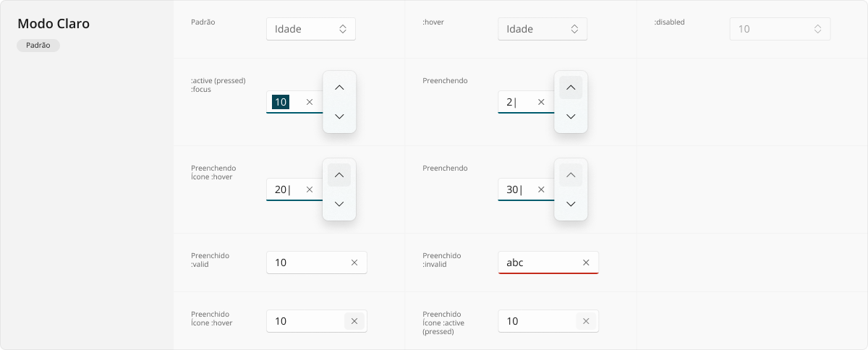Click the Padrão tag under Modo Claro
Screen dimensions: 868x350
tap(38, 45)
